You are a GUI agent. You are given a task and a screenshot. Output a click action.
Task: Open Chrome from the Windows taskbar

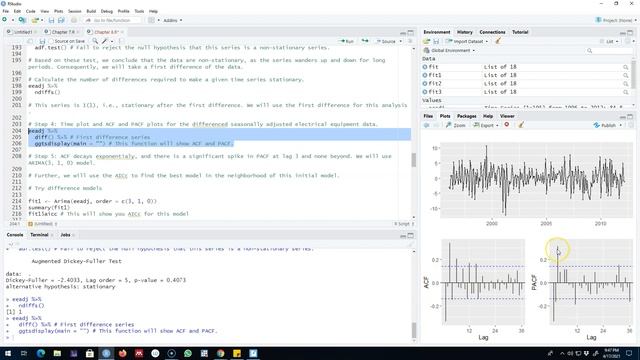(x=220, y=353)
